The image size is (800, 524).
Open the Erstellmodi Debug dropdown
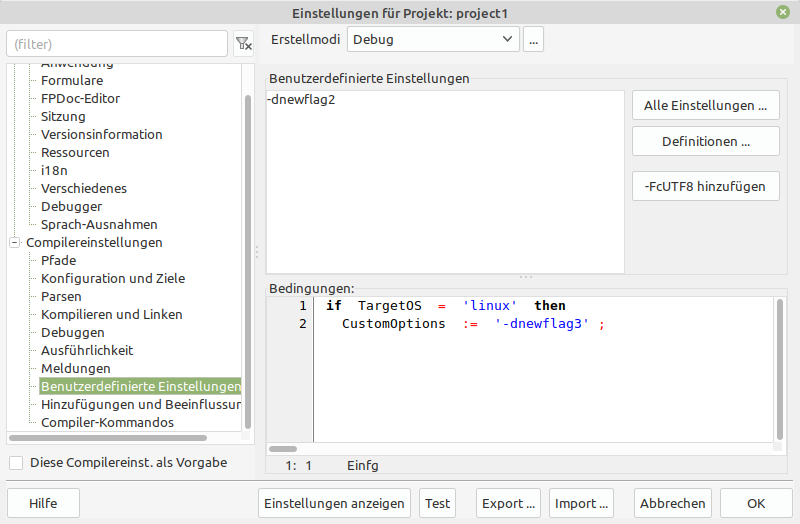click(x=432, y=40)
